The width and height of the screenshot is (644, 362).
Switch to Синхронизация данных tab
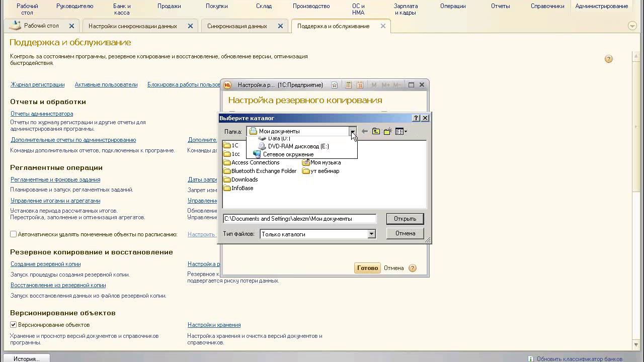[x=236, y=26]
